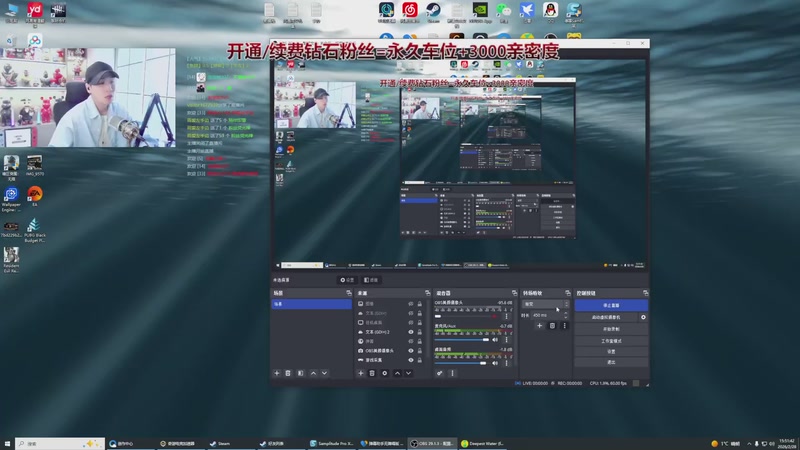The height and width of the screenshot is (450, 800).
Task: Open OBS美颜摄像头 mixer channel options menu
Action: [x=506, y=316]
